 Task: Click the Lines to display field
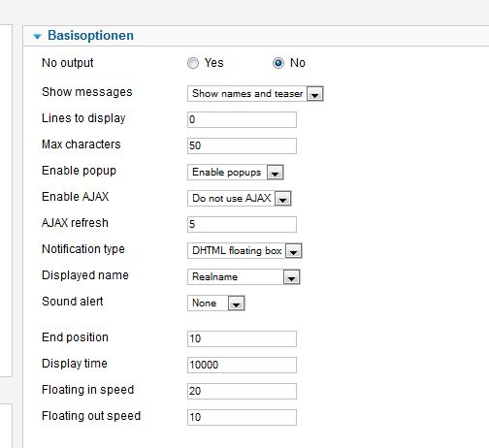(242, 119)
